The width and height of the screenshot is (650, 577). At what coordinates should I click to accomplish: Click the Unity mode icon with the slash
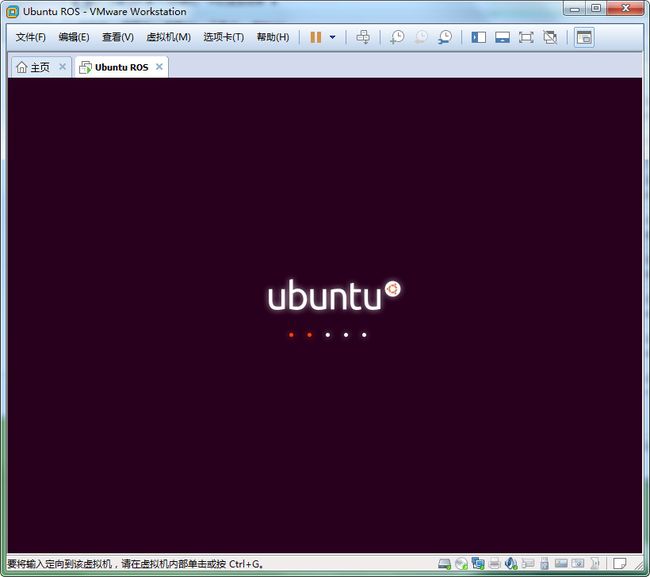(x=550, y=37)
